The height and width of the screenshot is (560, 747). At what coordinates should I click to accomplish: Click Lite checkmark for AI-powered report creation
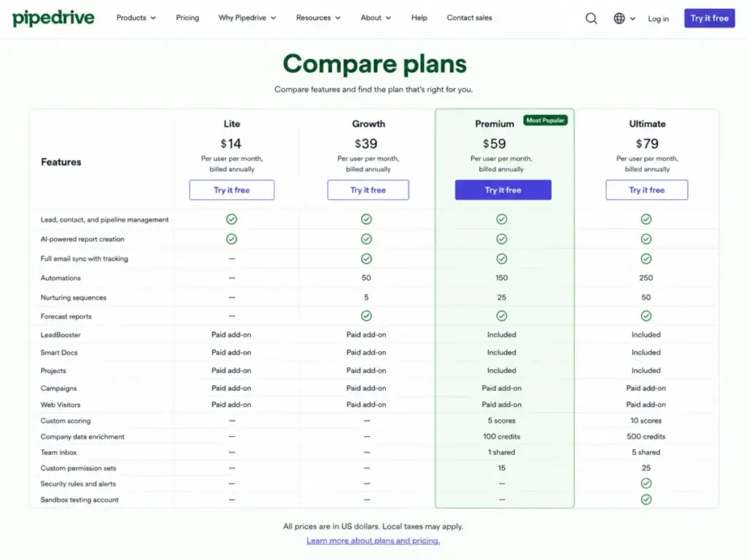231,239
